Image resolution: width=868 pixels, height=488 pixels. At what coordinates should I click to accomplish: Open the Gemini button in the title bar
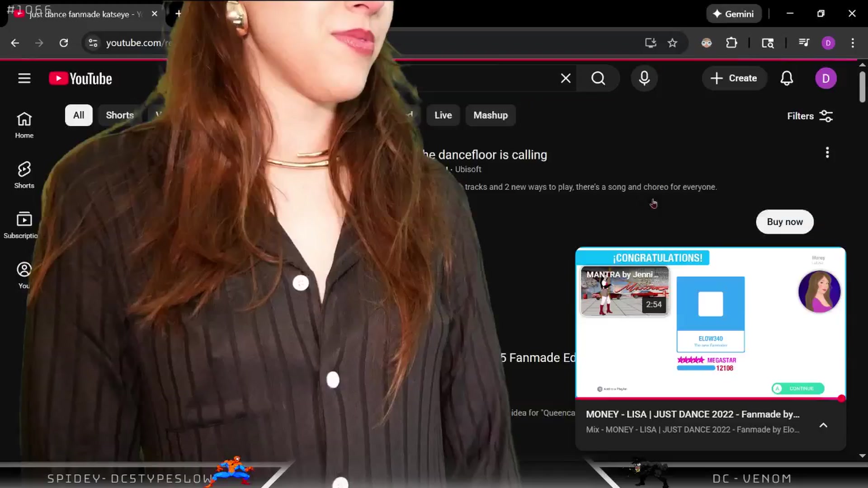[x=734, y=14]
